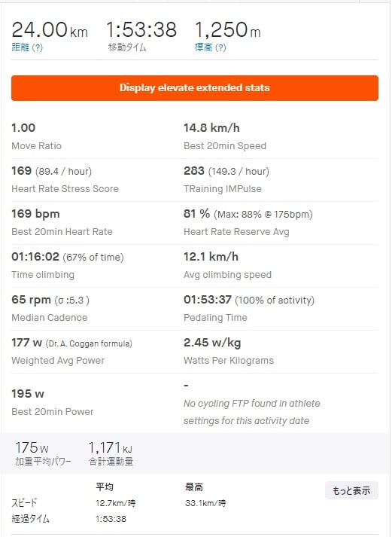392x537 pixels.
Task: Click the Weighted Avg Power stat
Action: click(71, 352)
